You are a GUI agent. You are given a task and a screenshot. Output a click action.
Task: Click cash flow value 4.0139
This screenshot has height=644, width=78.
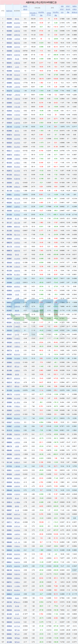[74, 43]
